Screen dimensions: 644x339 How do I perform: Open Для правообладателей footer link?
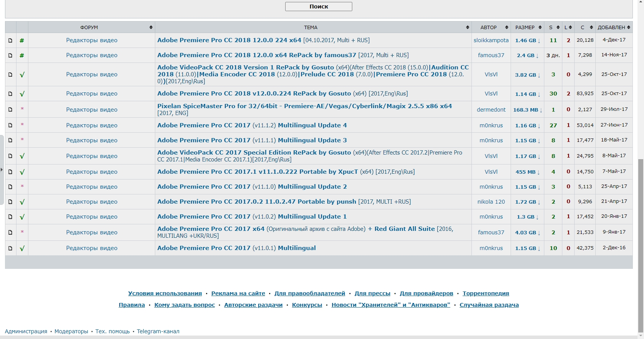pyautogui.click(x=310, y=293)
